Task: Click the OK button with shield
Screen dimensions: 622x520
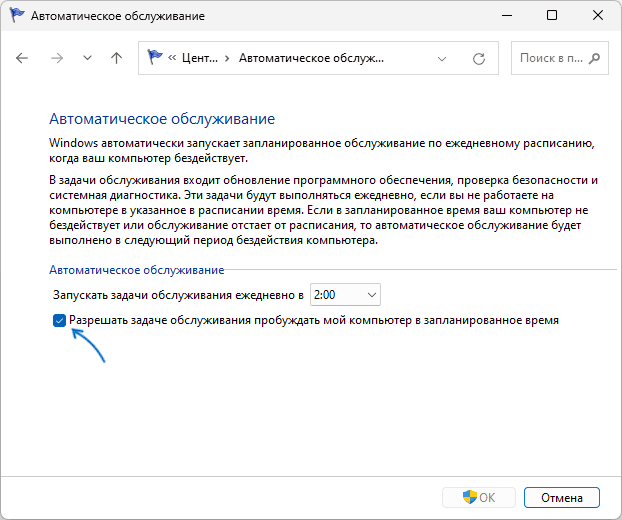Action: point(479,497)
